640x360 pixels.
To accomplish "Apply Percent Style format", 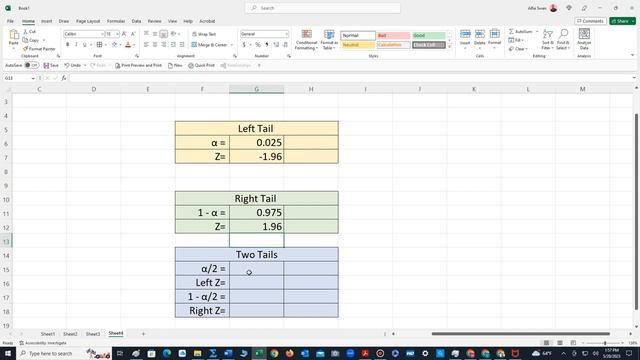I will pyautogui.click(x=258, y=45).
